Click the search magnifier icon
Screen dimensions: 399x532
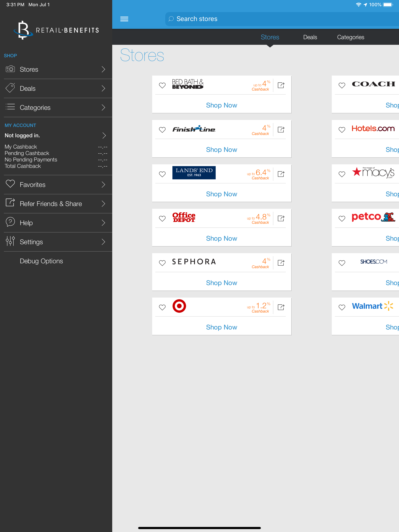coord(171,19)
